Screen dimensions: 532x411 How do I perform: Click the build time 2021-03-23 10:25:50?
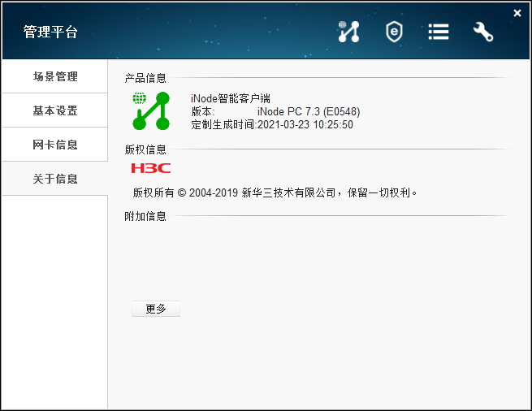pos(305,124)
